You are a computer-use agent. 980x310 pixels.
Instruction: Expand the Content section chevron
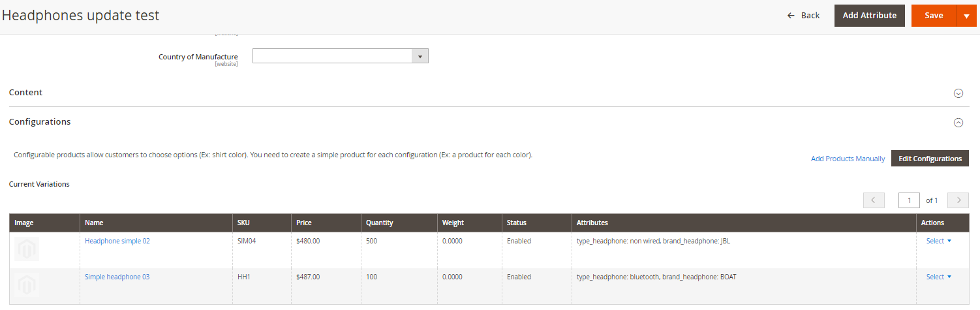click(958, 93)
